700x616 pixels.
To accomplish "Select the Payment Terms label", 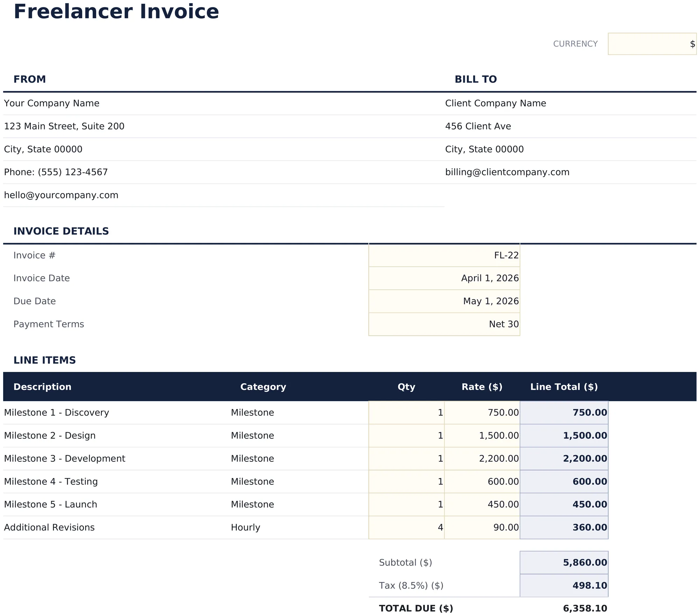I will pos(49,324).
